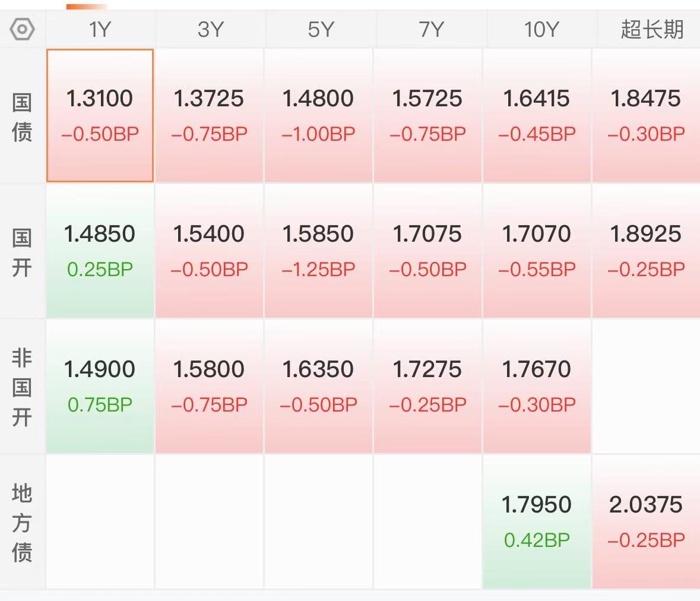The width and height of the screenshot is (700, 601).
Task: Open the highlighted 国债 1Y cell 1.3100
Action: (100, 116)
